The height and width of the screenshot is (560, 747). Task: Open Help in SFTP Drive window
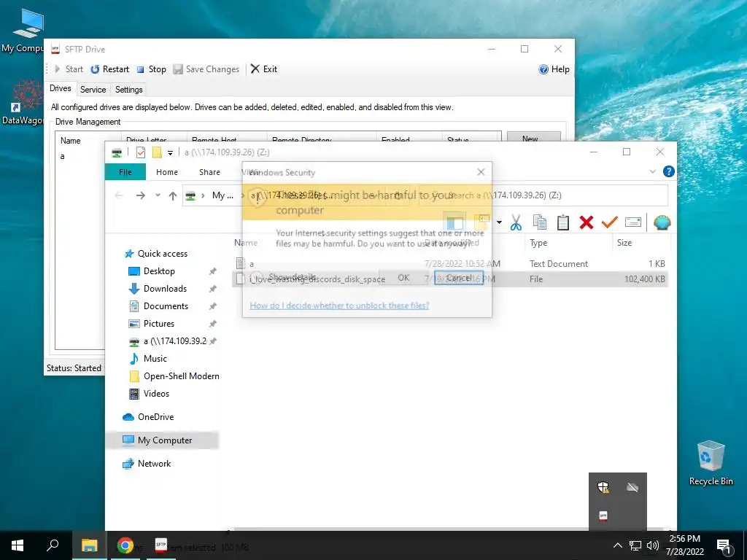pyautogui.click(x=554, y=69)
